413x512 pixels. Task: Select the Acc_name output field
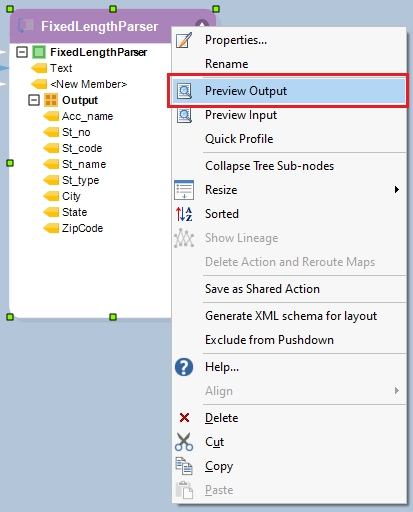click(x=87, y=116)
